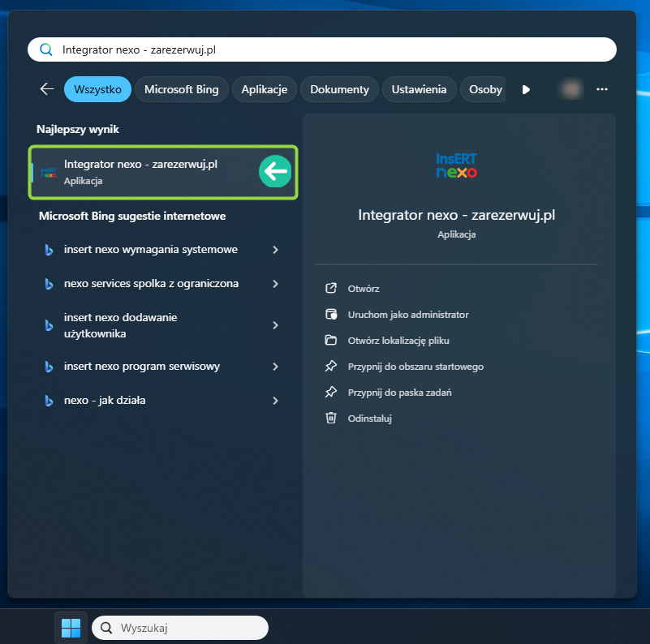Click the blurred user profile avatar
Image resolution: width=650 pixels, height=644 pixels.
(x=570, y=89)
